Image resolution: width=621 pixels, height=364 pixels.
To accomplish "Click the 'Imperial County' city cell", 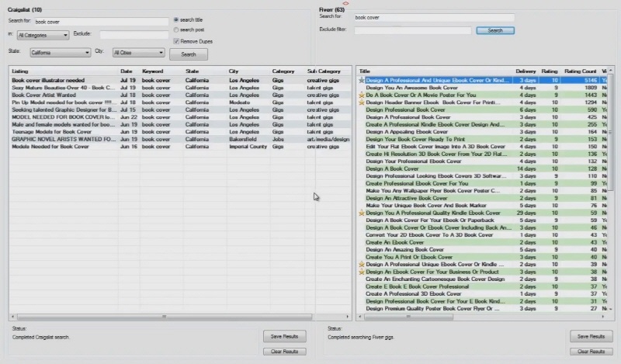I will coord(248,147).
